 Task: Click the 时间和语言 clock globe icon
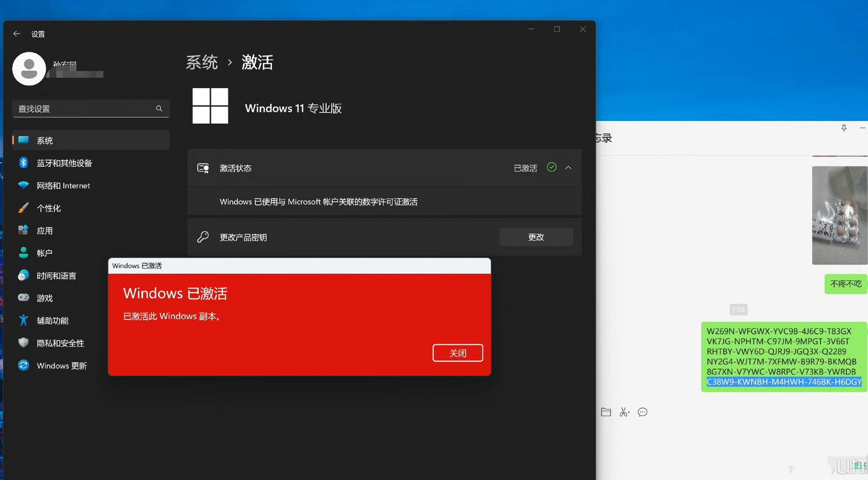pyautogui.click(x=23, y=275)
